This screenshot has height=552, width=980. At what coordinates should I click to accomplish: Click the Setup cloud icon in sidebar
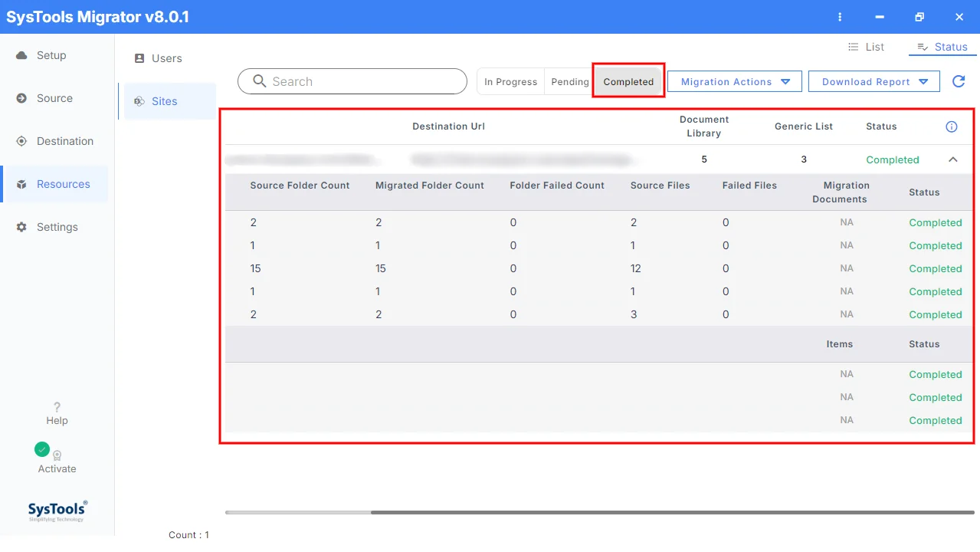pos(21,55)
